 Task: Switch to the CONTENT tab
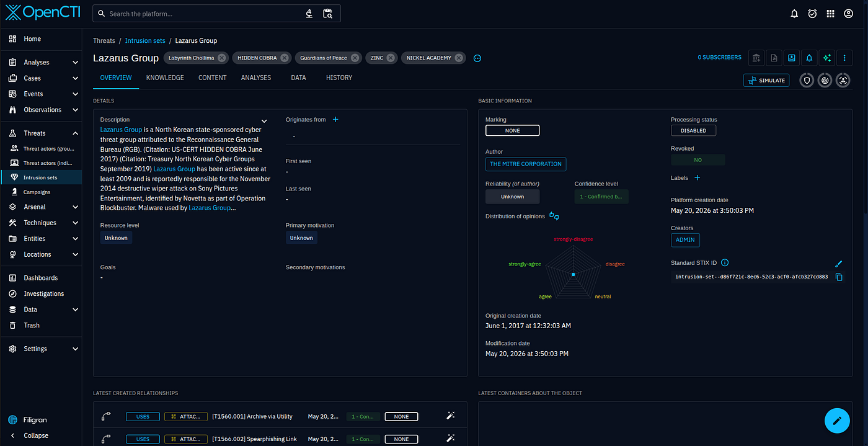click(x=212, y=78)
